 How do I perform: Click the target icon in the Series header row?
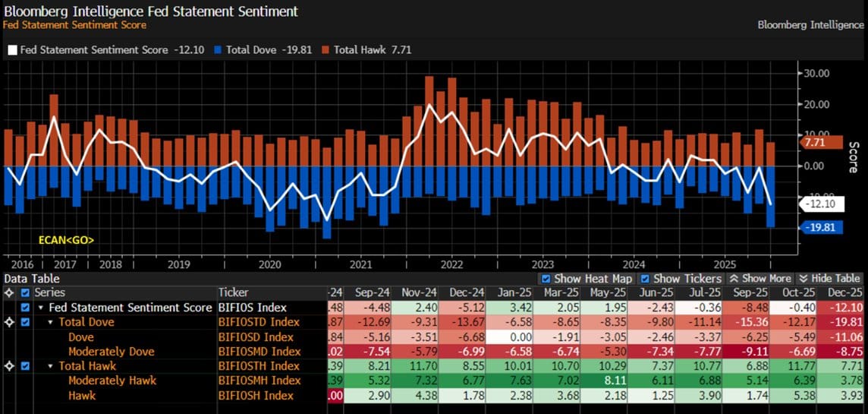click(9, 292)
